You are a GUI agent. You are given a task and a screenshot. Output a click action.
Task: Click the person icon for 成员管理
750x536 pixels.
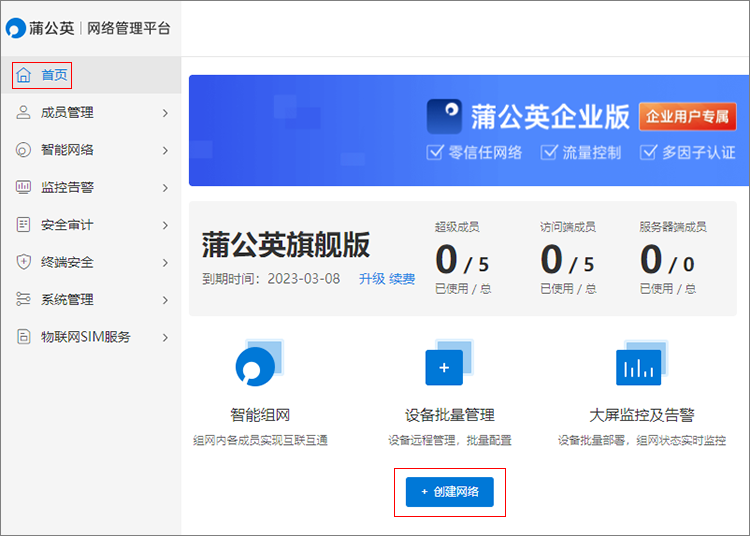point(23,112)
